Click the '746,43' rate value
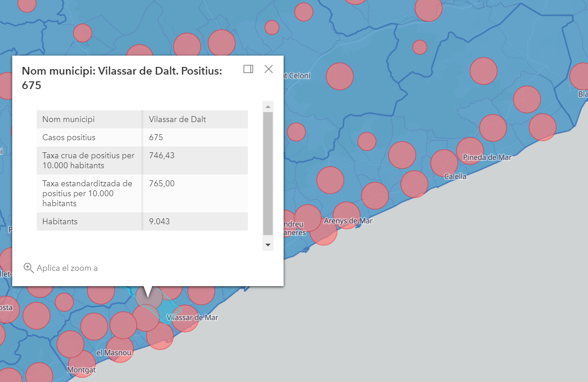The image size is (588, 382). (161, 156)
